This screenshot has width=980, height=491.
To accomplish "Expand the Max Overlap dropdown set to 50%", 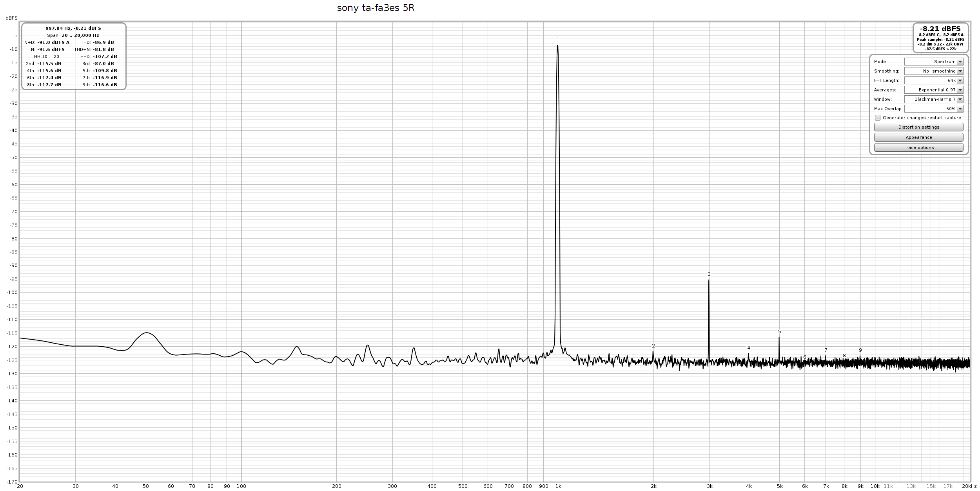I will [x=933, y=109].
